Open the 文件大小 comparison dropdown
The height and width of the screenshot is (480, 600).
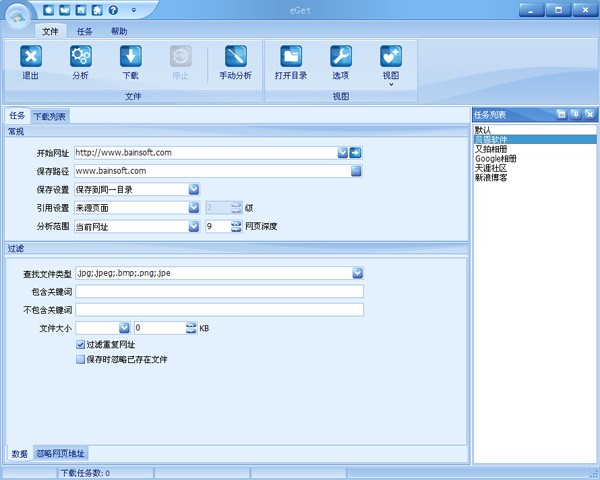click(x=124, y=328)
